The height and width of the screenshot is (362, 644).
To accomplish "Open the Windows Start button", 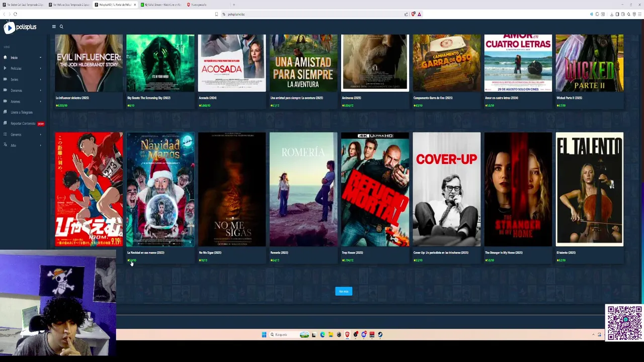I will coord(264,334).
